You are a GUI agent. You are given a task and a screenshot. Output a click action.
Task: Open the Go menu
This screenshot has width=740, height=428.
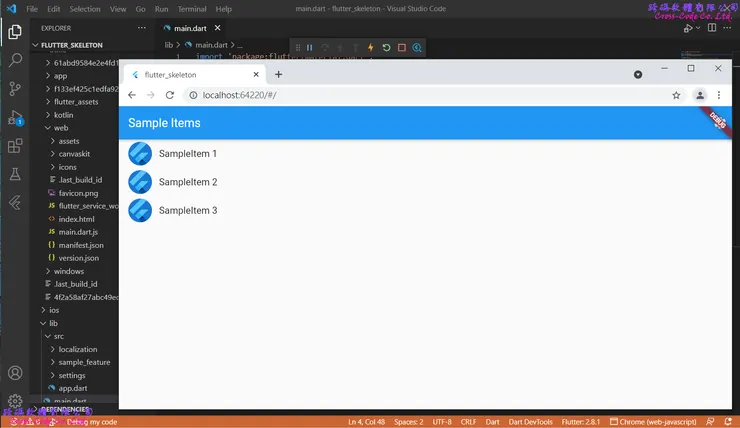coord(141,9)
